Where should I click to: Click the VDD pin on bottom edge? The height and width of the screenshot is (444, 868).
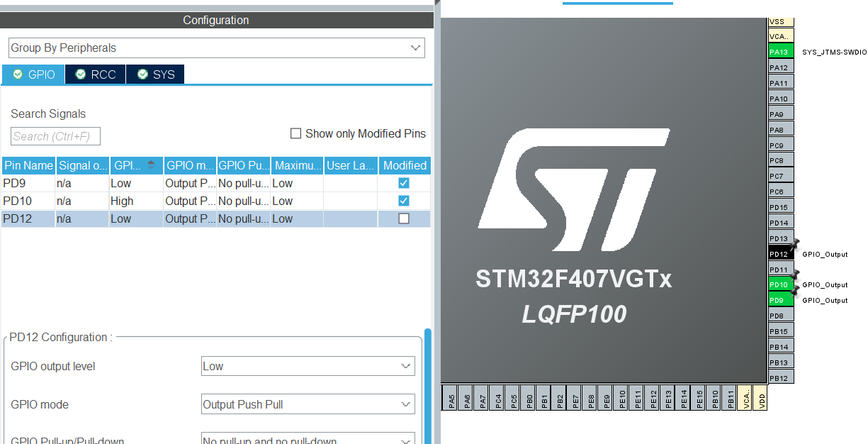(x=762, y=397)
